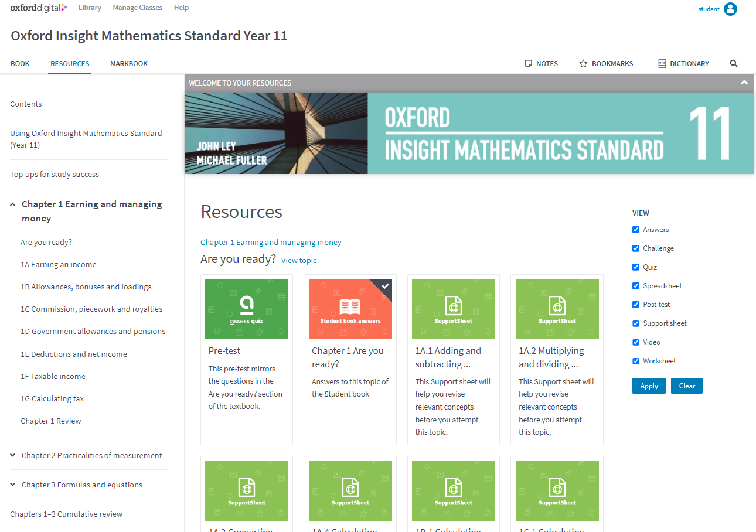The height and width of the screenshot is (532, 756).
Task: Open the MARKBOOK tab
Action: point(129,63)
